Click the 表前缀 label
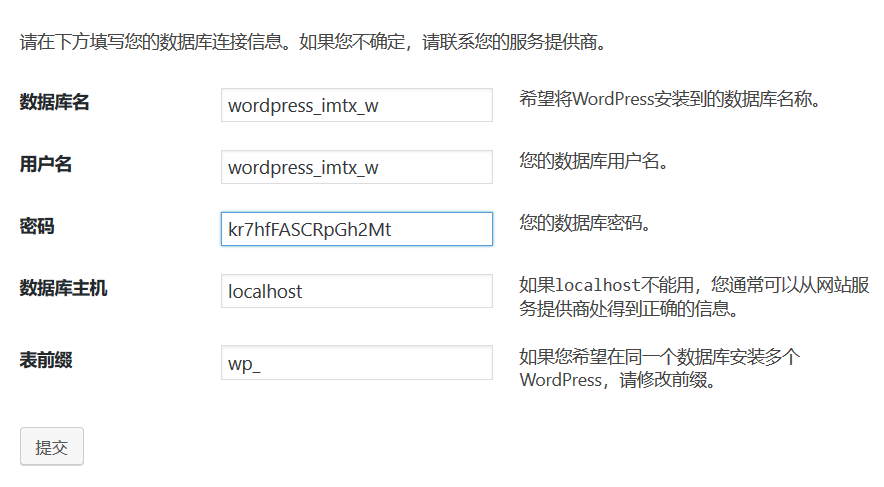Image resolution: width=884 pixels, height=487 pixels. (x=46, y=360)
